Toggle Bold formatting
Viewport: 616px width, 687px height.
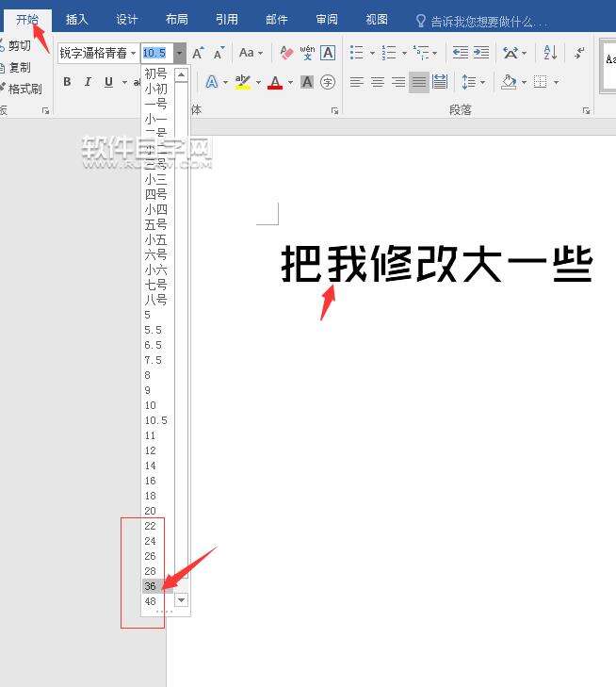(67, 82)
